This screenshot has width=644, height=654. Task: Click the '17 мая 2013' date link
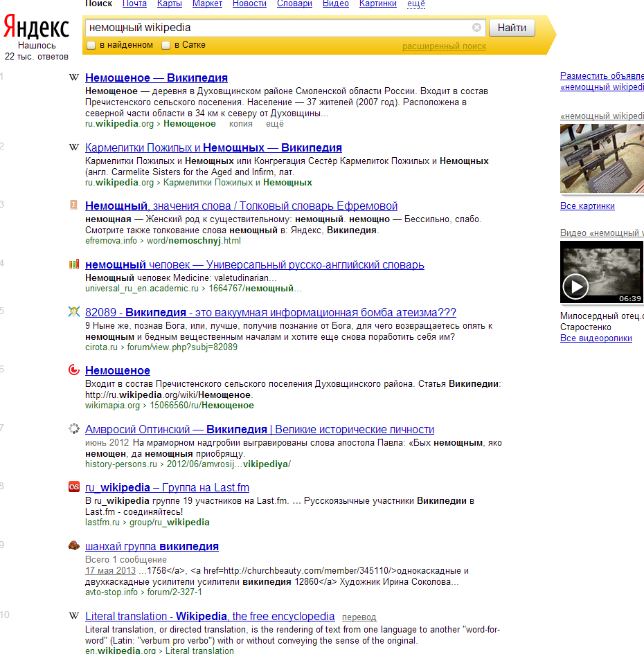110,570
